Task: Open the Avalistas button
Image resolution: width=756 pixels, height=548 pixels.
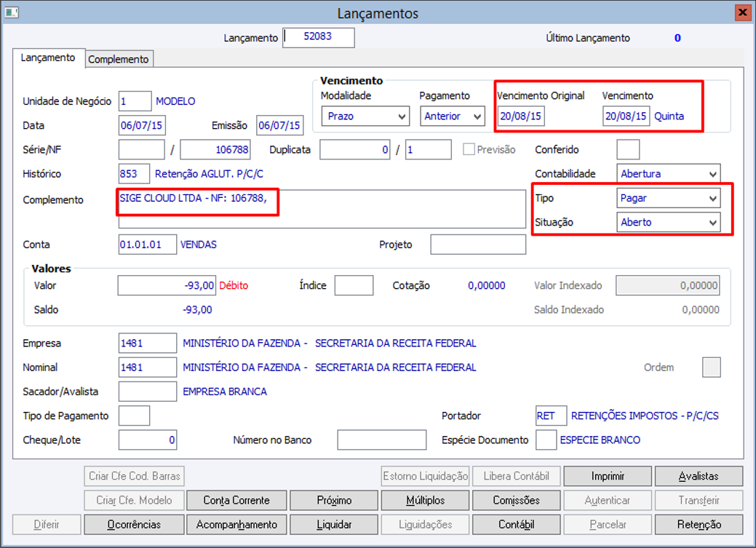Action: point(699,476)
